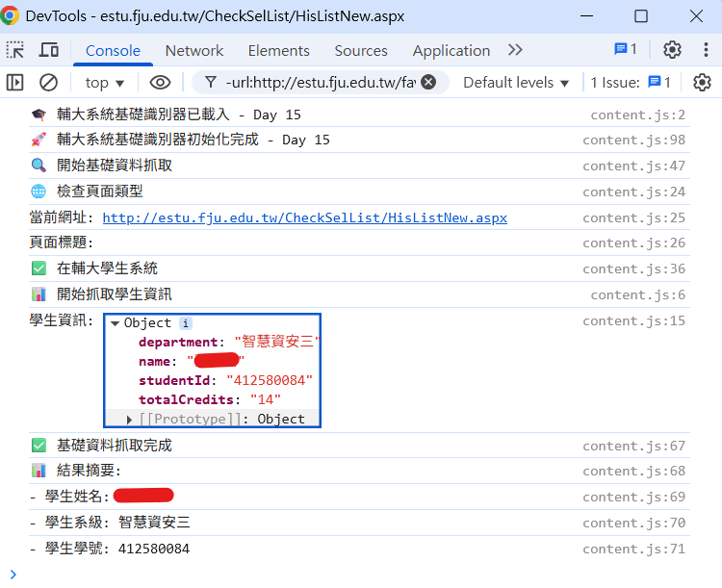This screenshot has width=722, height=588.
Task: Select log text 檢查頁面類型
Action: pos(99,192)
